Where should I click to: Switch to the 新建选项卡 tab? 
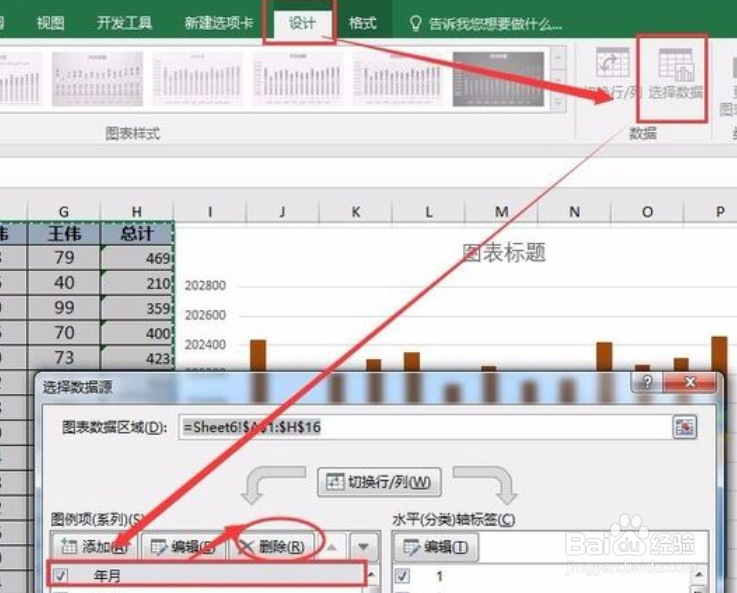coord(219,23)
